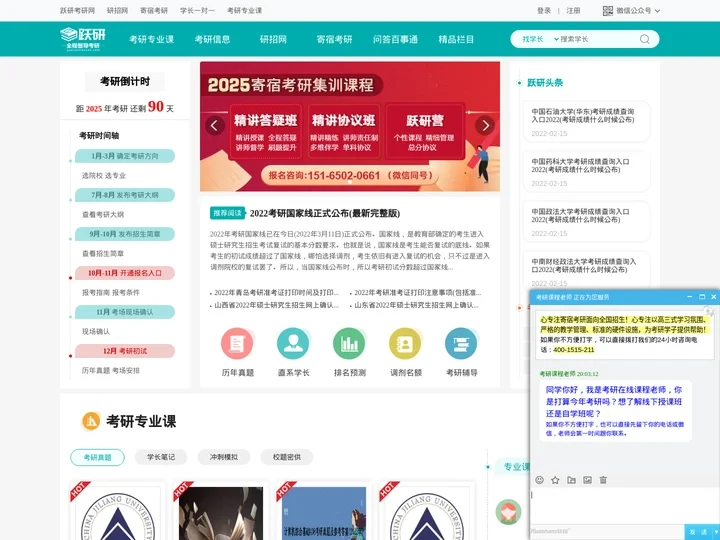Close the chat popup window

click(714, 297)
